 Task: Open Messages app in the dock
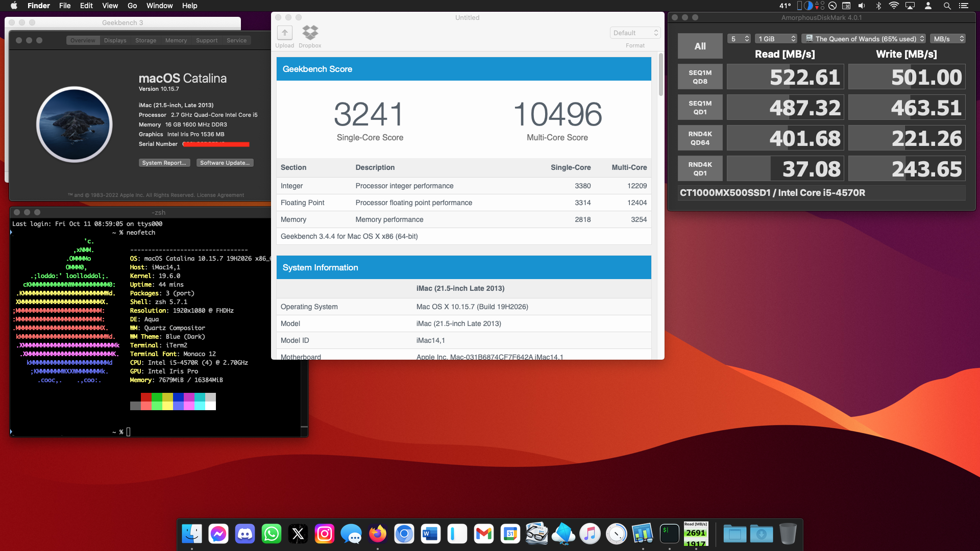click(351, 534)
